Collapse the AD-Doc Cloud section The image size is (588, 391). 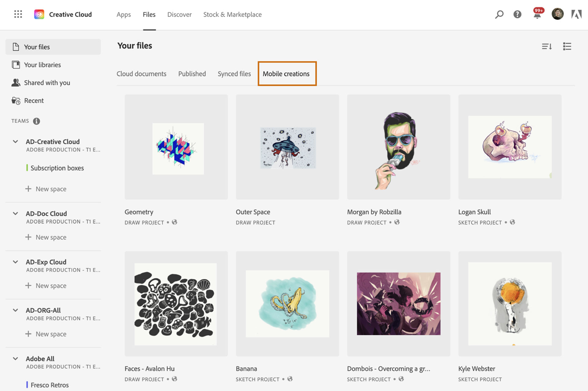point(15,213)
